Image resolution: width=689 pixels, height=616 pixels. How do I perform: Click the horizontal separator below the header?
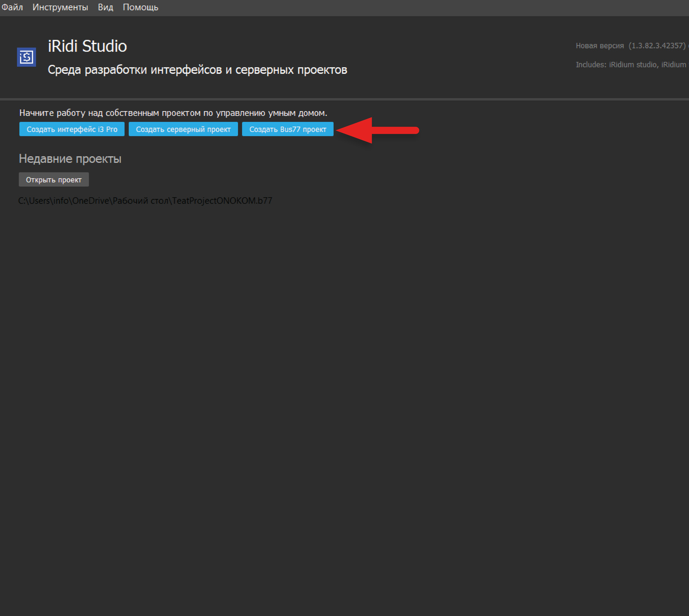(344, 99)
